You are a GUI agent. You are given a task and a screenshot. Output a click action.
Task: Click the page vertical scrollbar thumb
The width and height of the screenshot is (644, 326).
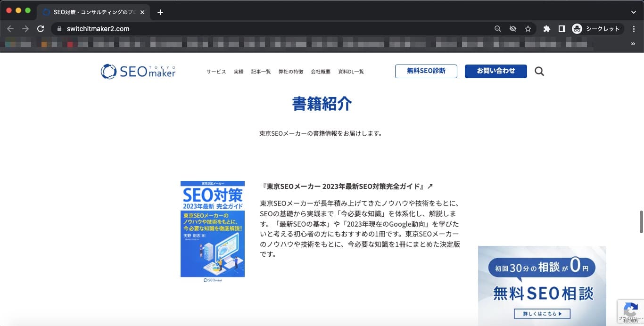(641, 222)
